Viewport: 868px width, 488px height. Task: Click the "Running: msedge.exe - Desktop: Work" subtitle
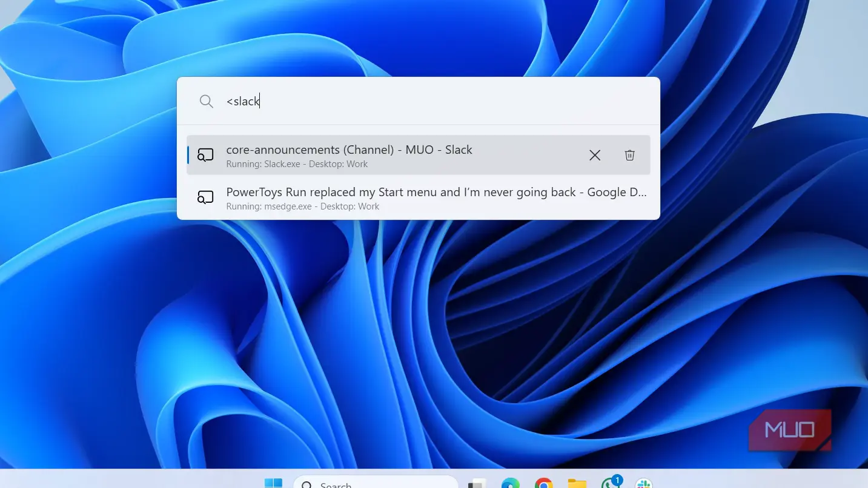pos(302,206)
